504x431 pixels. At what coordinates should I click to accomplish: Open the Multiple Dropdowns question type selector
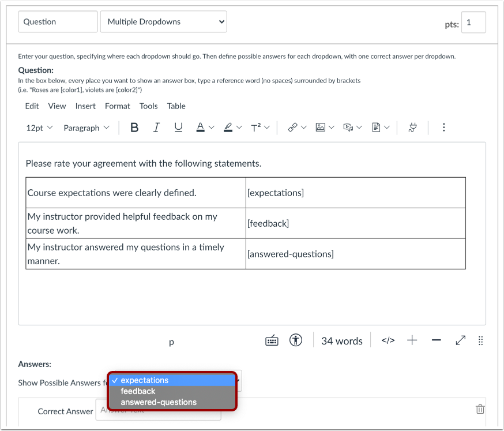click(164, 21)
